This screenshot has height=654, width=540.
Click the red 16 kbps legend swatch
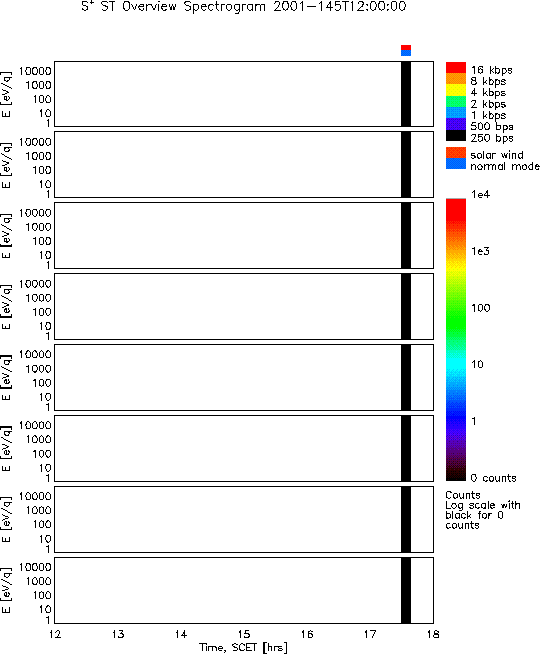[x=456, y=68]
